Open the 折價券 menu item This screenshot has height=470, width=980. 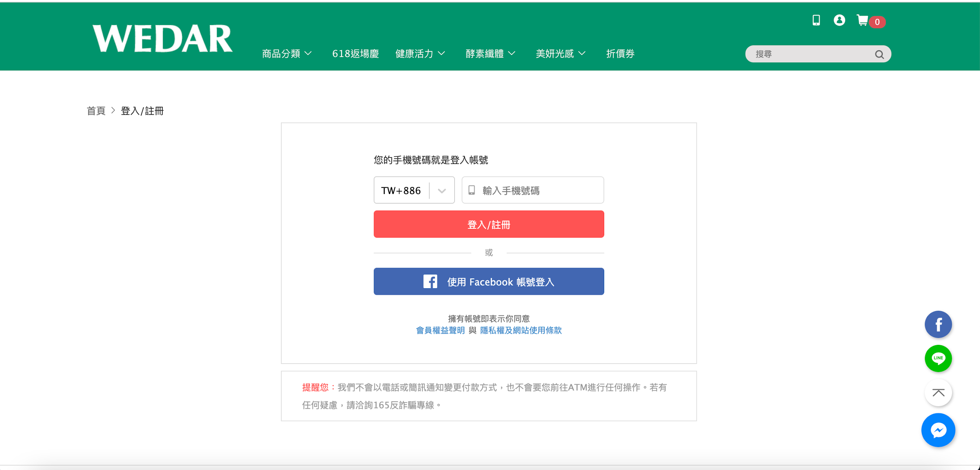[x=620, y=54]
